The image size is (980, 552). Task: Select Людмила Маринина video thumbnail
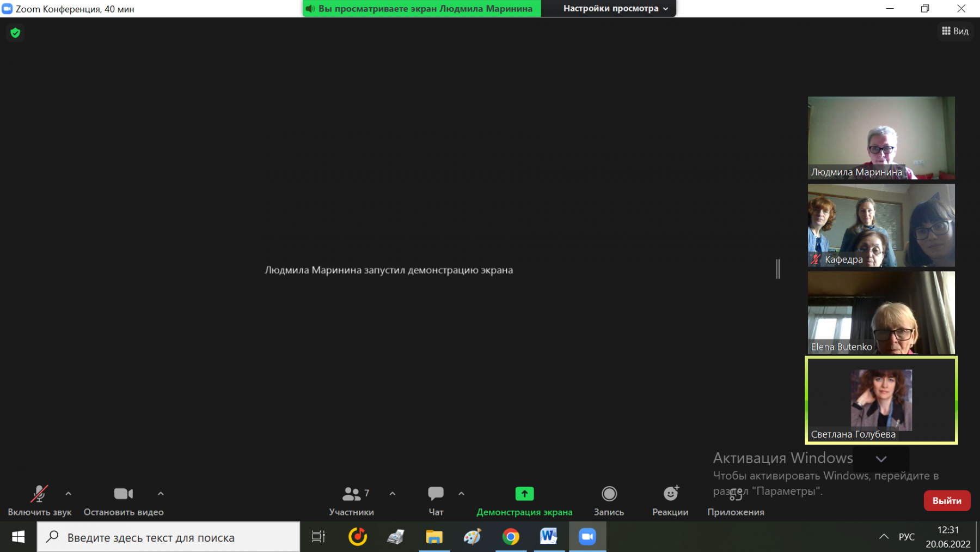[881, 138]
